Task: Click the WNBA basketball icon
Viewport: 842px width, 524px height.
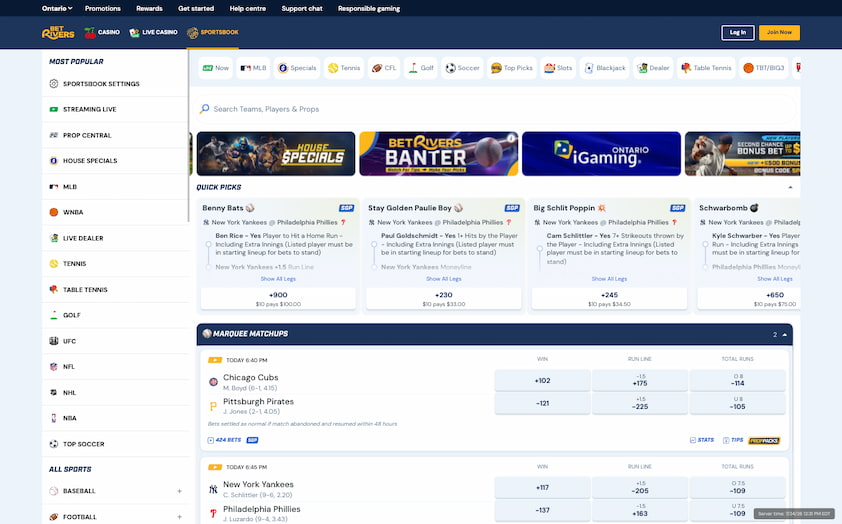Action: point(54,212)
